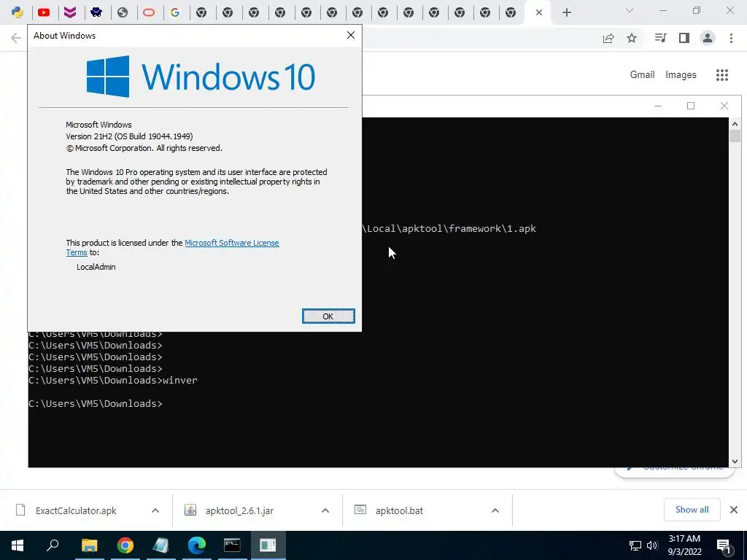Close the active Chrome tab

[539, 12]
